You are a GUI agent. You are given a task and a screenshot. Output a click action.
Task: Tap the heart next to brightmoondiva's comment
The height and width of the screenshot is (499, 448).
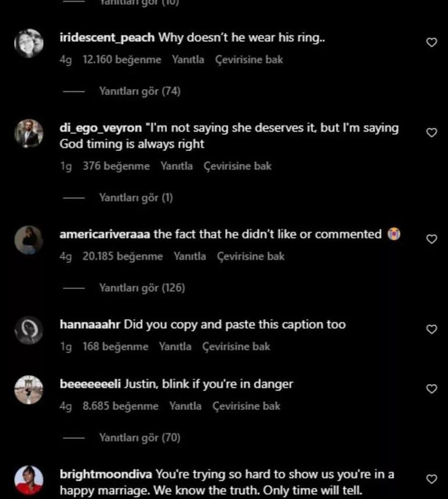(x=432, y=479)
